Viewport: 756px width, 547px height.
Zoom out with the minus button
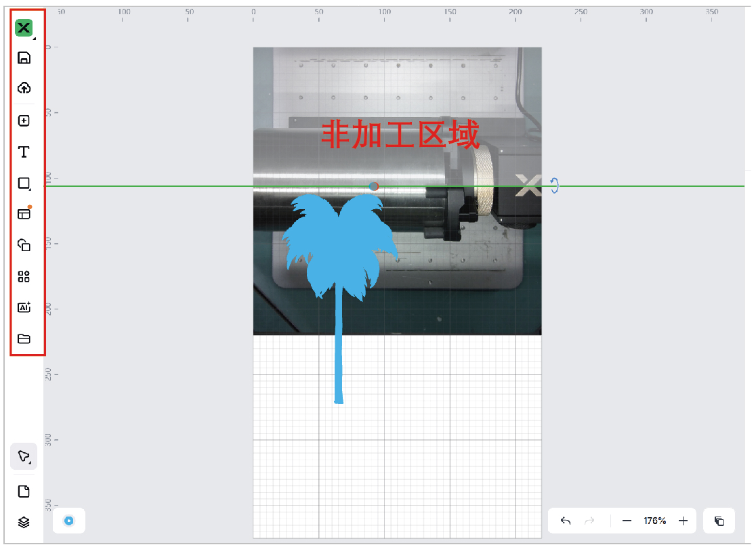(x=627, y=521)
